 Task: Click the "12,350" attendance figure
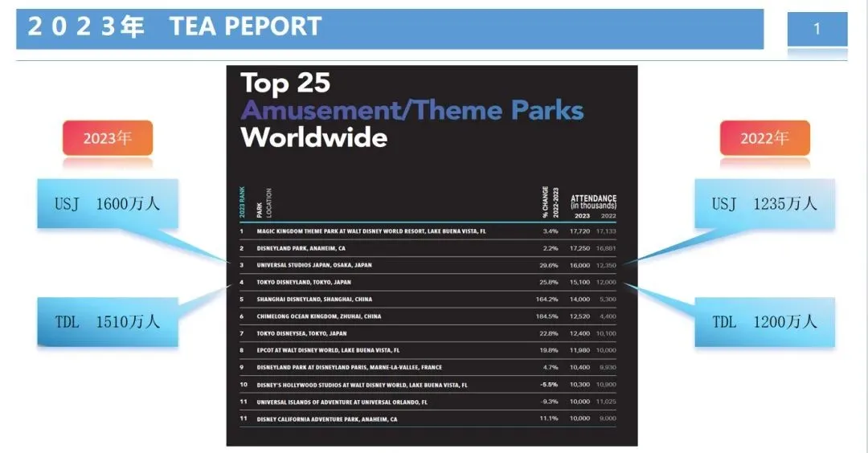(606, 266)
